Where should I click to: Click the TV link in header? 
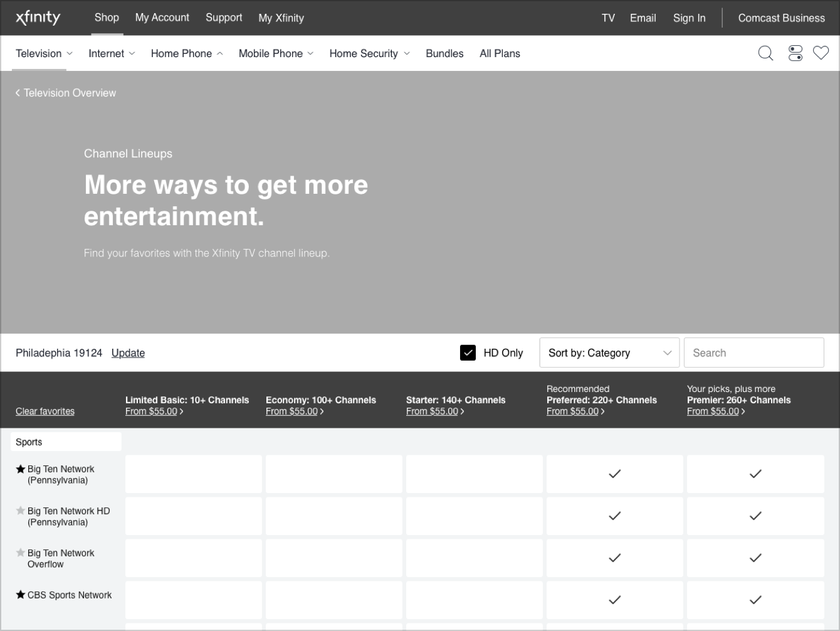click(x=608, y=18)
